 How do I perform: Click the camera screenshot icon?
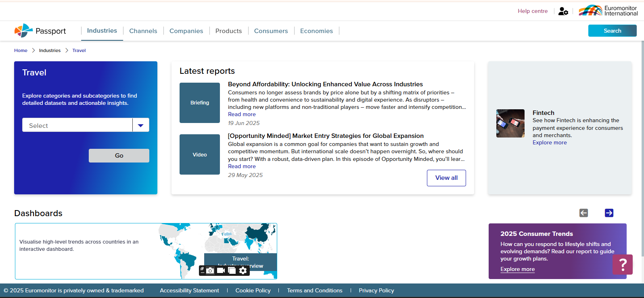point(210,271)
